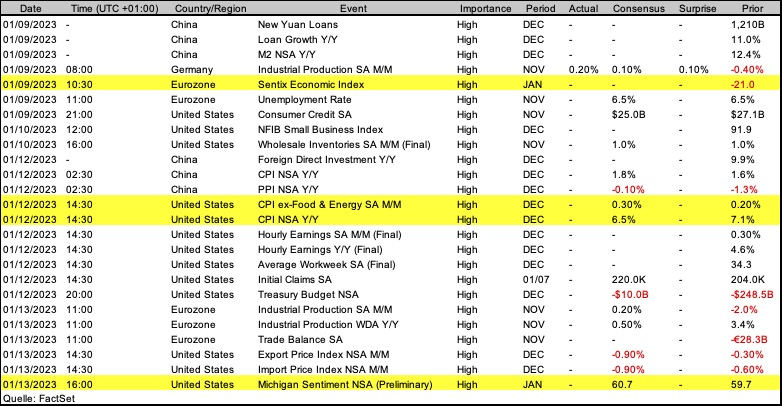Click the $25.0B consensus value
Viewport: 782px width, 406px height.
click(x=628, y=114)
